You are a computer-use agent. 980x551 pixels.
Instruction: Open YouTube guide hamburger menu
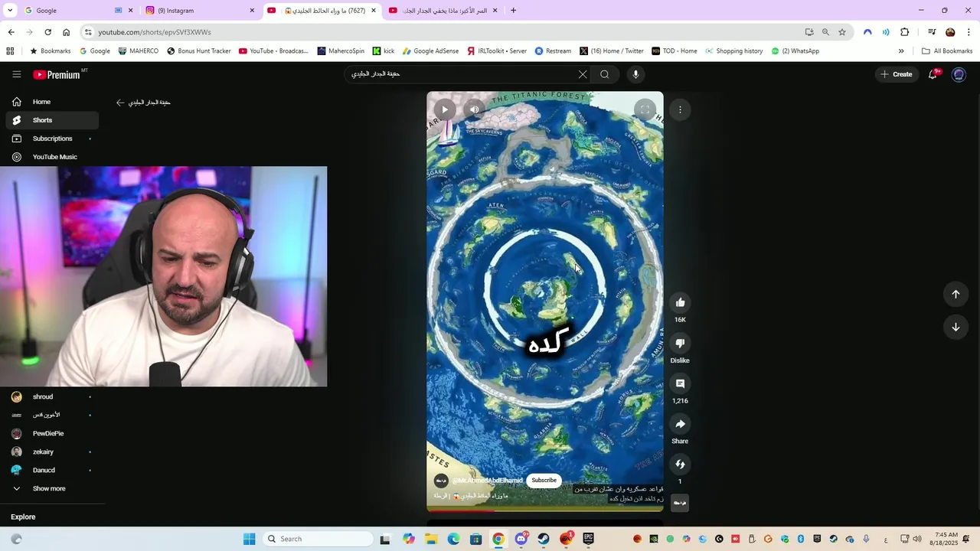tap(17, 74)
